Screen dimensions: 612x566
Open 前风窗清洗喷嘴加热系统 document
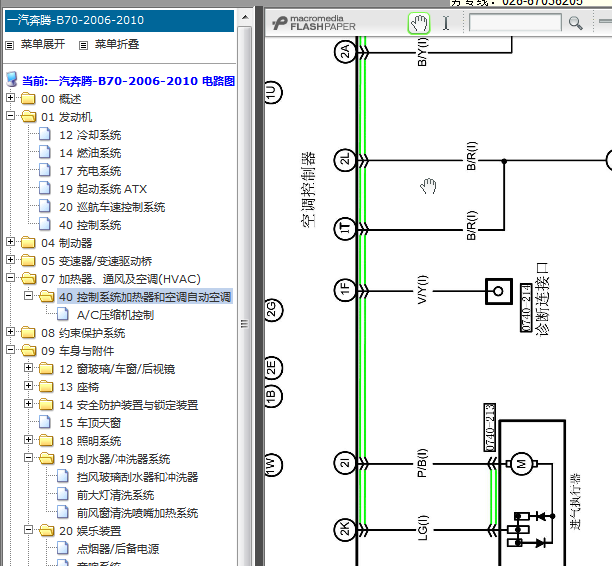click(137, 513)
